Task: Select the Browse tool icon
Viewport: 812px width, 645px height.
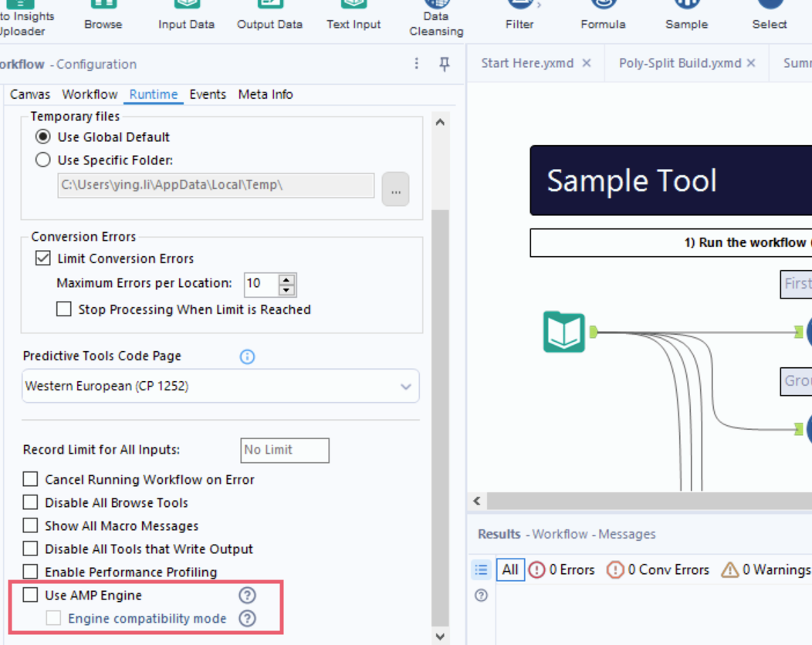Action: coord(103,8)
